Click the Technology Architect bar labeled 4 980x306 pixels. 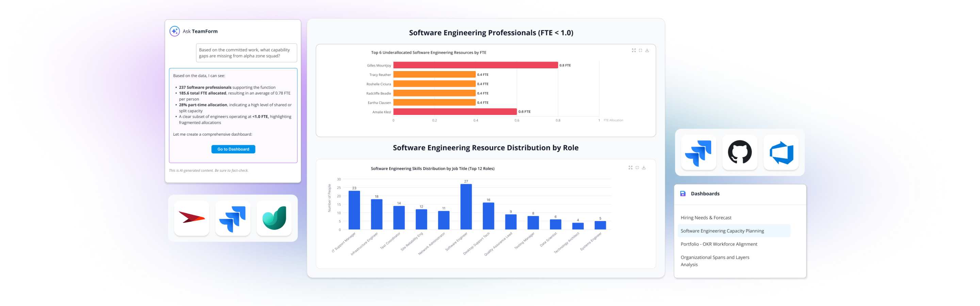tap(578, 226)
